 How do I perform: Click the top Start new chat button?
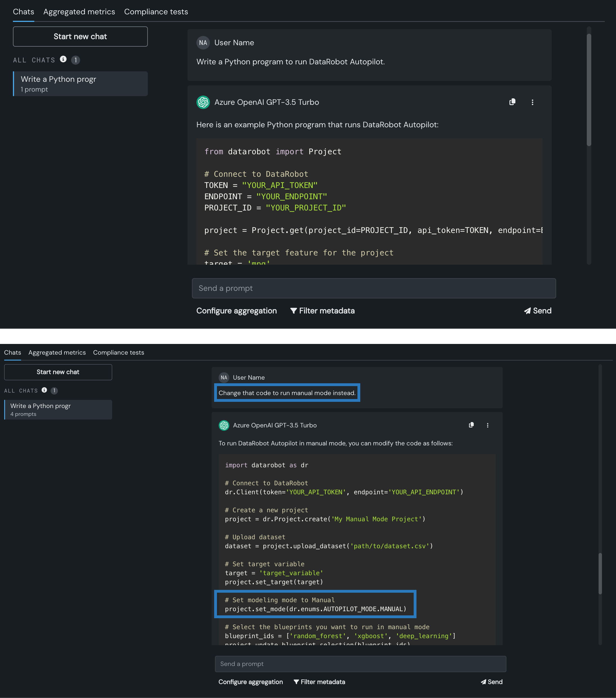[x=80, y=37]
